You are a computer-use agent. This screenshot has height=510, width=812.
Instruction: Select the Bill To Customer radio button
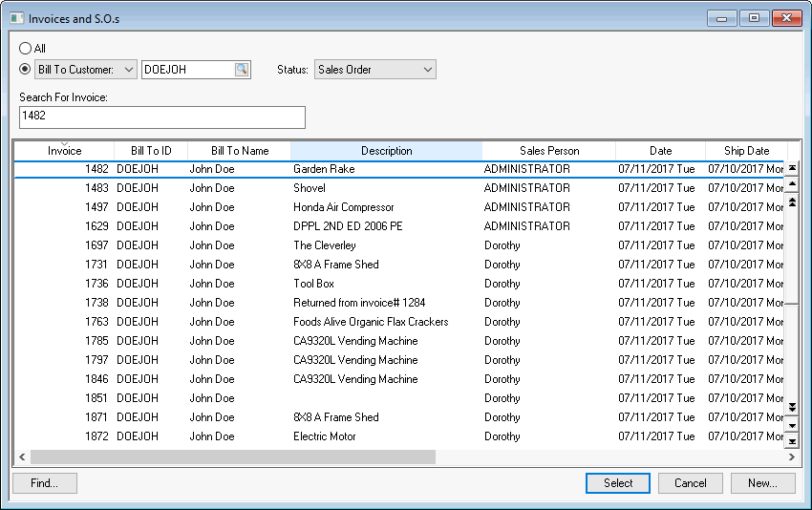point(25,69)
